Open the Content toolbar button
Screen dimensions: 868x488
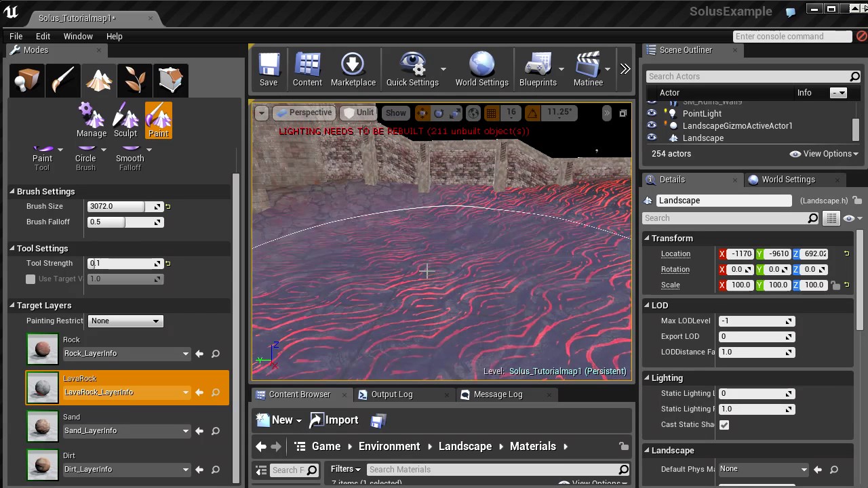coord(307,70)
